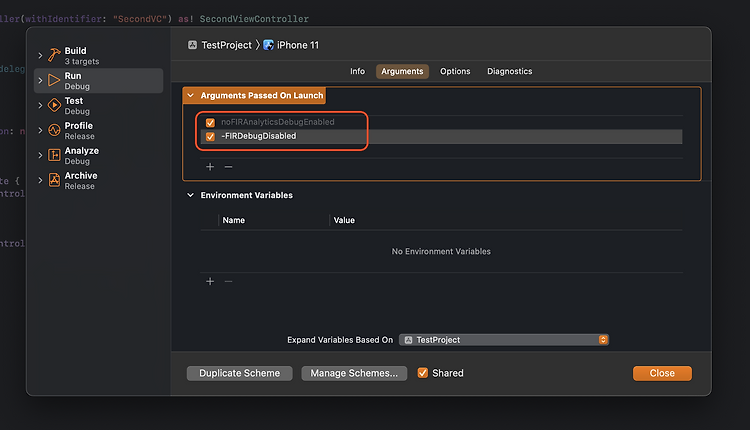Go to the Diagnostics tab

(x=509, y=71)
